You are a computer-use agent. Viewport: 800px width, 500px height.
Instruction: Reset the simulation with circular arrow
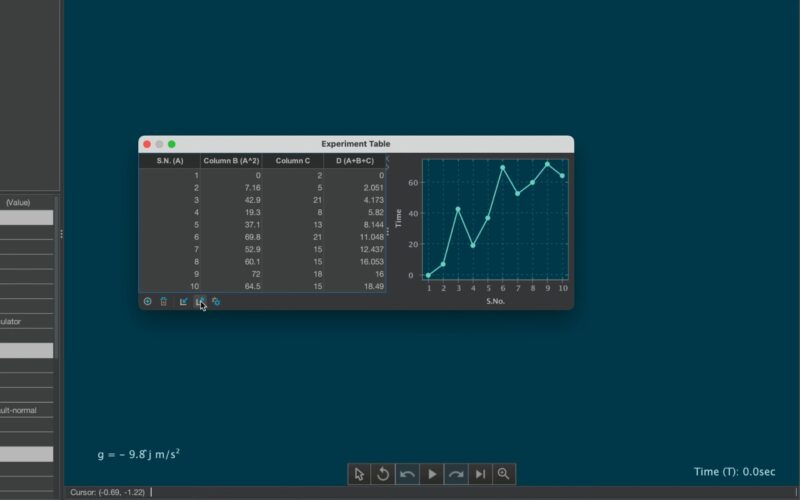tap(383, 474)
